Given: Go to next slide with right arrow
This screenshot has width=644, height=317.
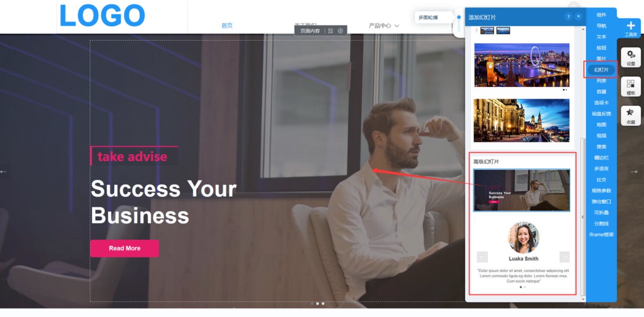Looking at the screenshot, I should point(634,171).
